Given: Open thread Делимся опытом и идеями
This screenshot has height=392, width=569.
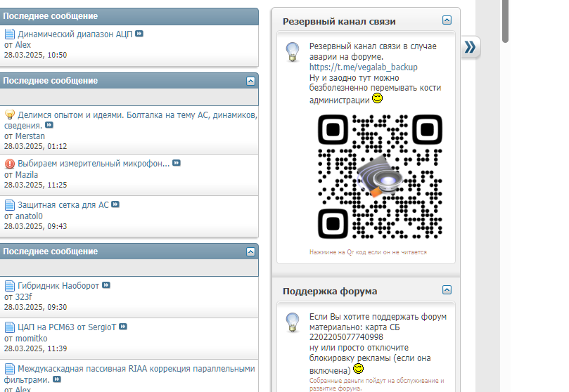Looking at the screenshot, I should (131, 120).
